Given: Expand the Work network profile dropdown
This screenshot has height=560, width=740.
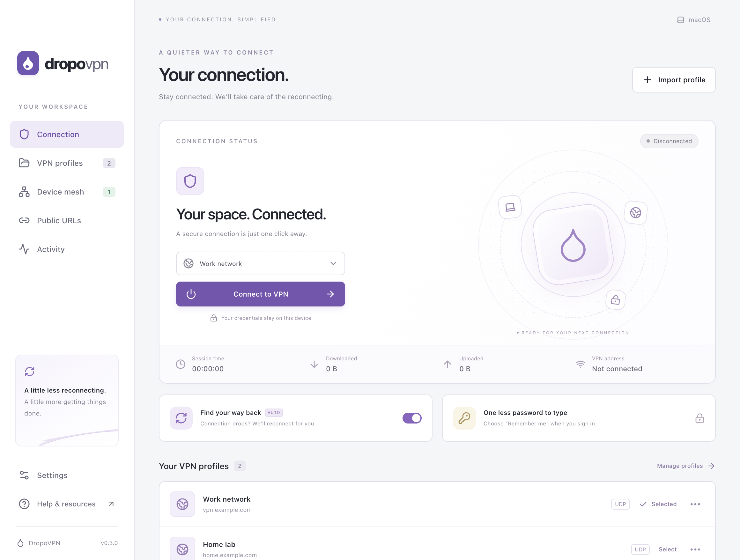Looking at the screenshot, I should (x=260, y=264).
